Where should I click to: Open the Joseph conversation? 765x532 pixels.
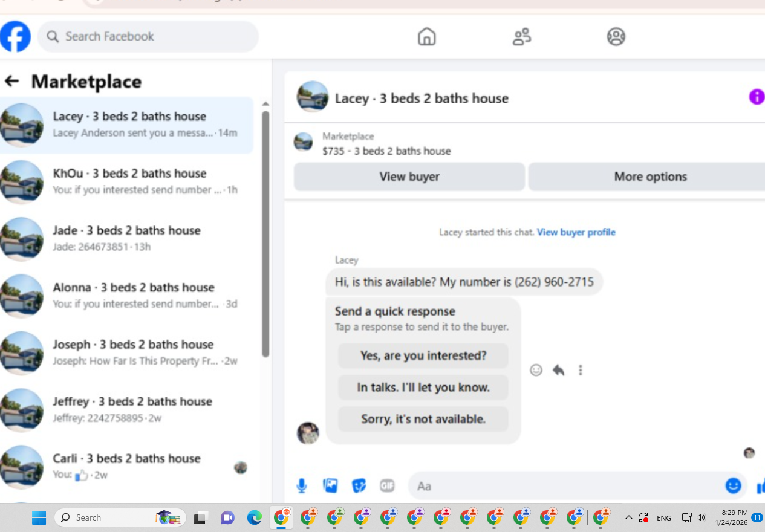pos(127,352)
